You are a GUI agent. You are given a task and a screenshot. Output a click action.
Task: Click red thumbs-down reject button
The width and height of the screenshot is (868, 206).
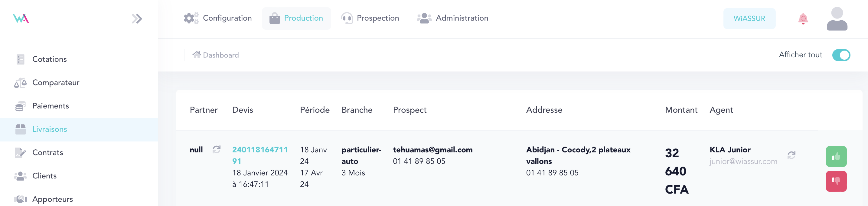click(836, 181)
